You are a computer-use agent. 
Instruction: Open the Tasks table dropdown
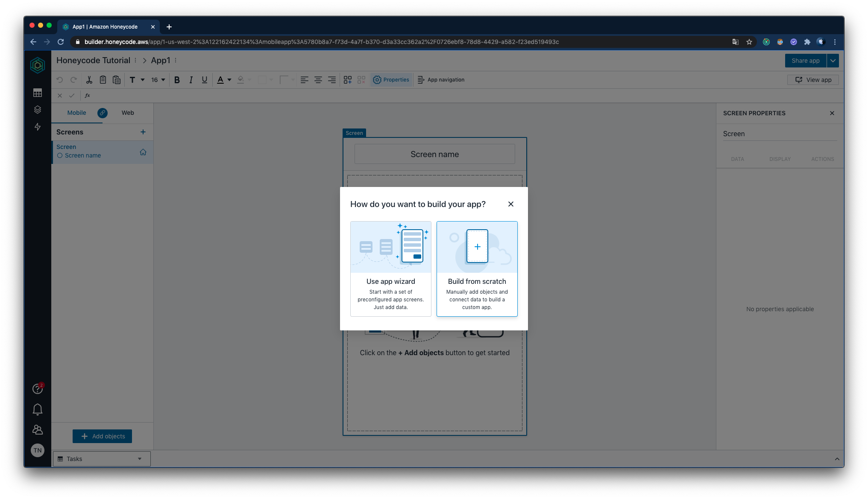(102, 459)
